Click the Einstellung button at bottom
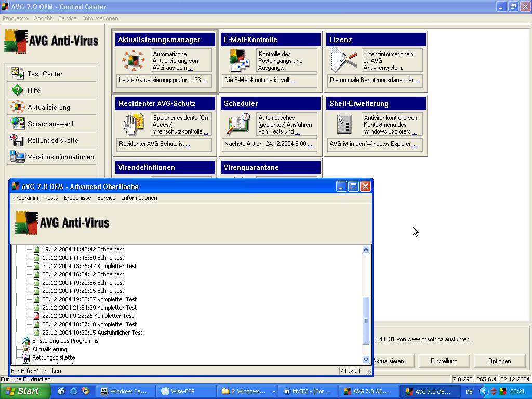Screen dimensions: 532x399 coord(444,361)
